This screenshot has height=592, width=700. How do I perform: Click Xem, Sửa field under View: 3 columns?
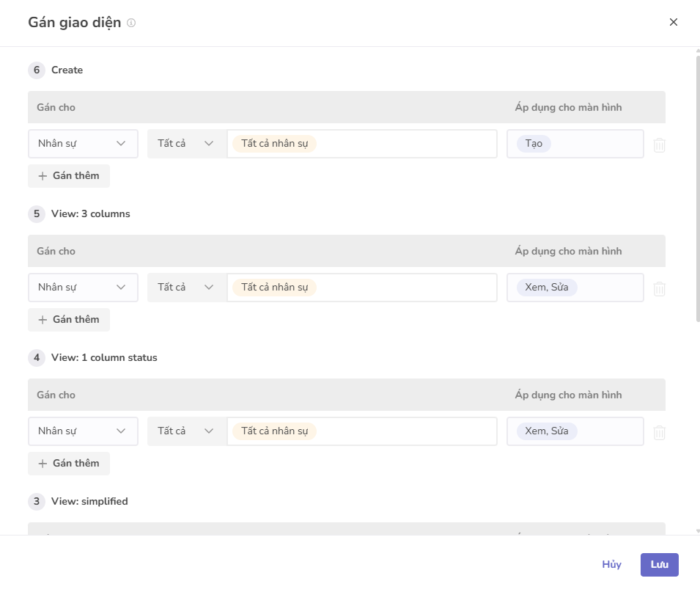pyautogui.click(x=575, y=288)
